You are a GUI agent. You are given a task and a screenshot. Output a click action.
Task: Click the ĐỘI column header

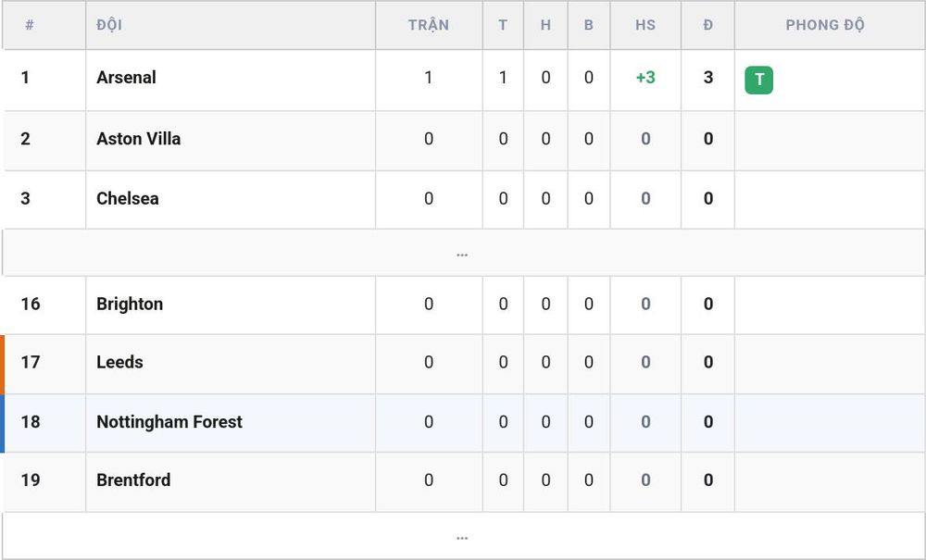(x=109, y=25)
